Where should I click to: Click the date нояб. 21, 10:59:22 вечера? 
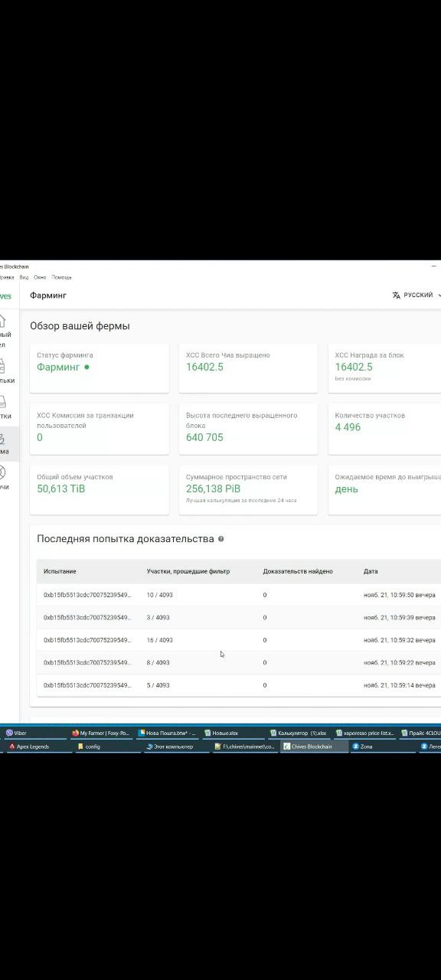400,662
